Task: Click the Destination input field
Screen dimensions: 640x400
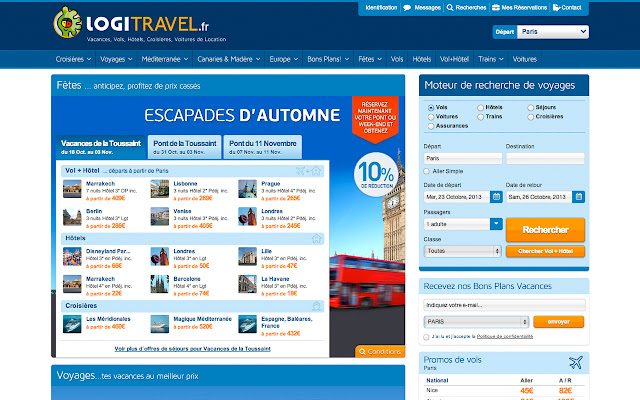Action: click(545, 158)
